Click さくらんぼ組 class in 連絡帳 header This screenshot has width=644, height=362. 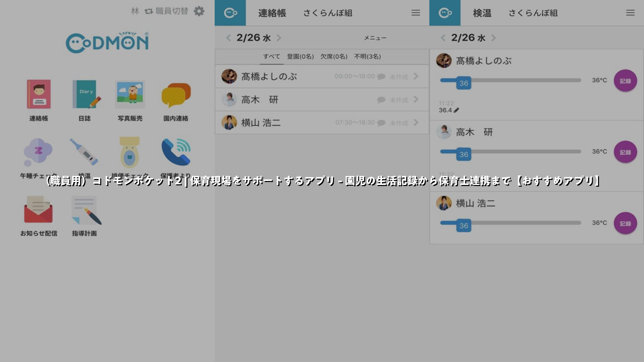tap(328, 13)
